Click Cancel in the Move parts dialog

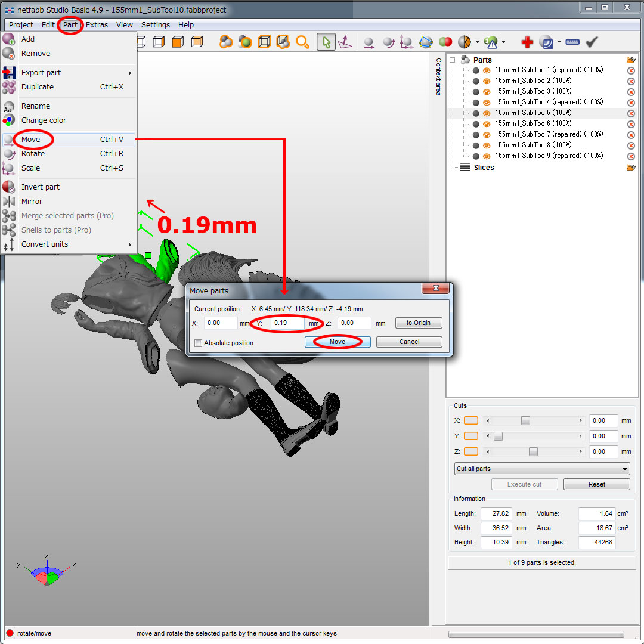pyautogui.click(x=409, y=342)
